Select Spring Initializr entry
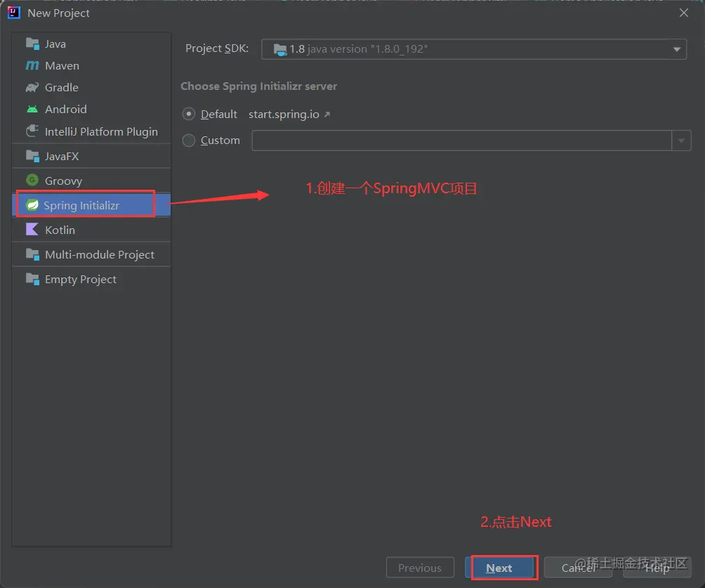 (91, 205)
